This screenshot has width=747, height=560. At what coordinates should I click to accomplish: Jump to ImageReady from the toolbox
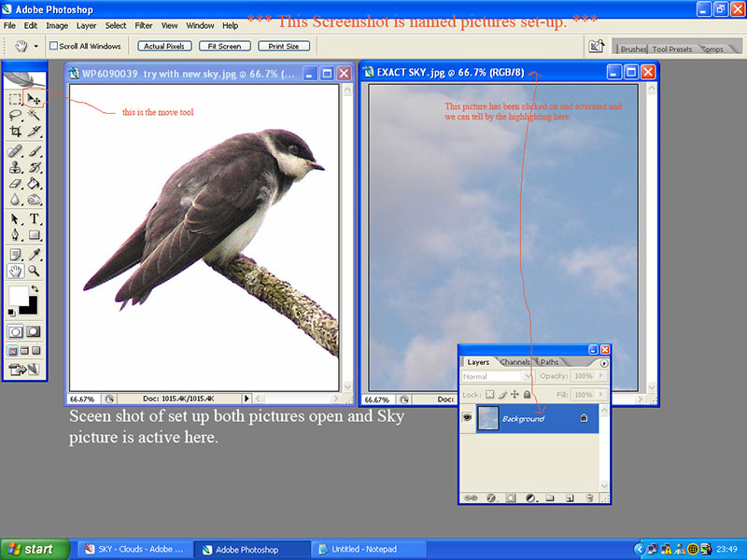(24, 370)
